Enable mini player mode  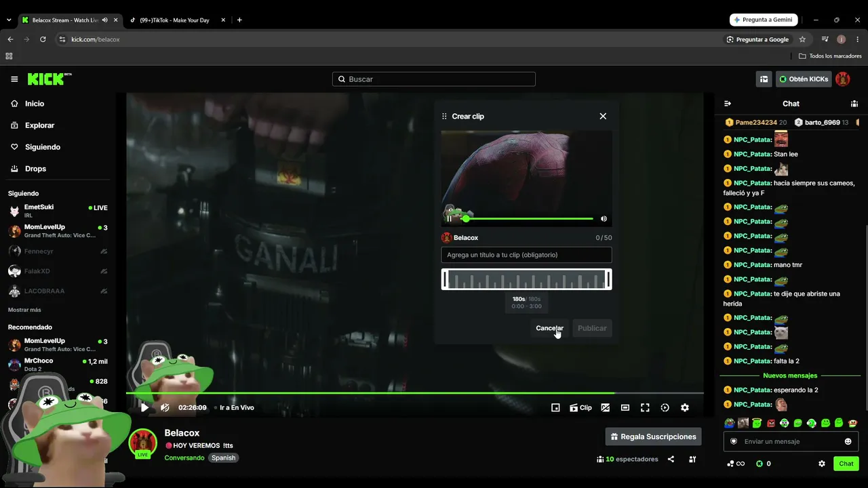555,407
